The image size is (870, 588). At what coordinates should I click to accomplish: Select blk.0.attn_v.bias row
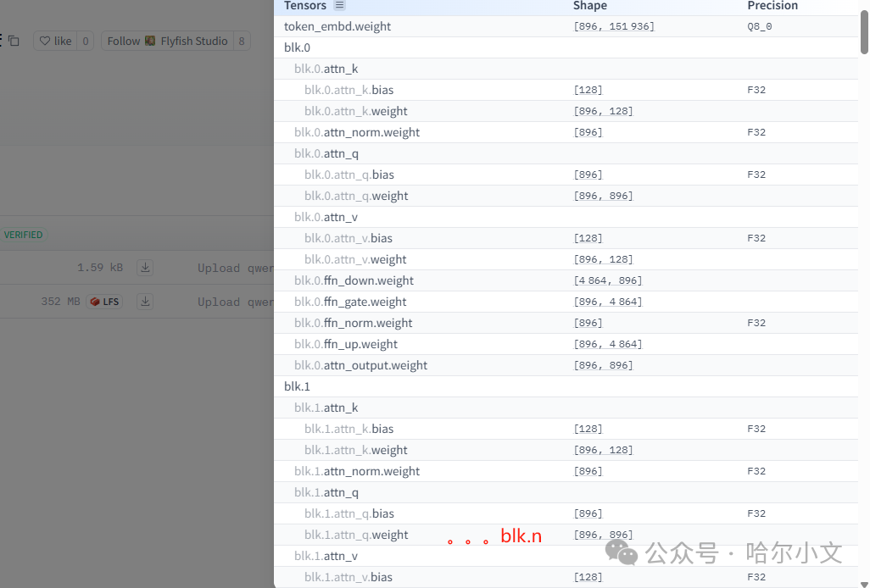pyautogui.click(x=566, y=238)
